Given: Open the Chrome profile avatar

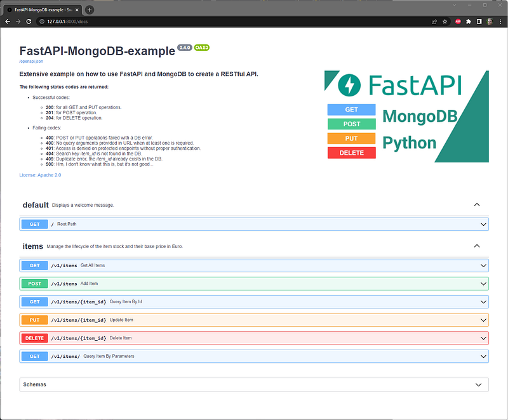Looking at the screenshot, I should [490, 22].
